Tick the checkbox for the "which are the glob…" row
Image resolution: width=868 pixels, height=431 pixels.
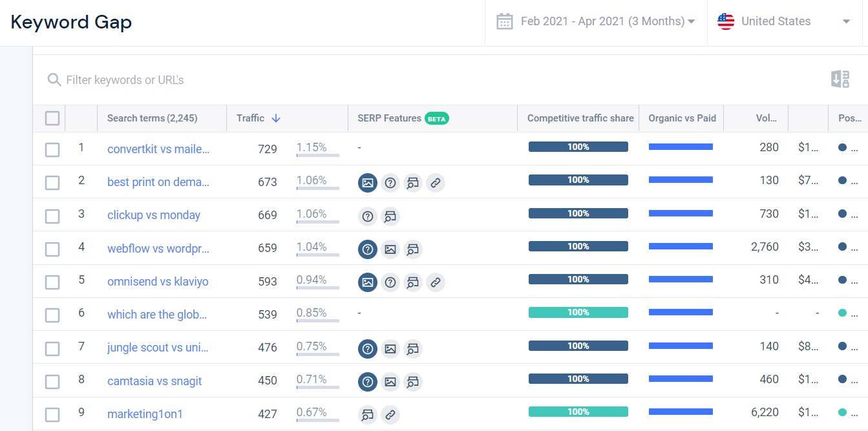point(52,315)
